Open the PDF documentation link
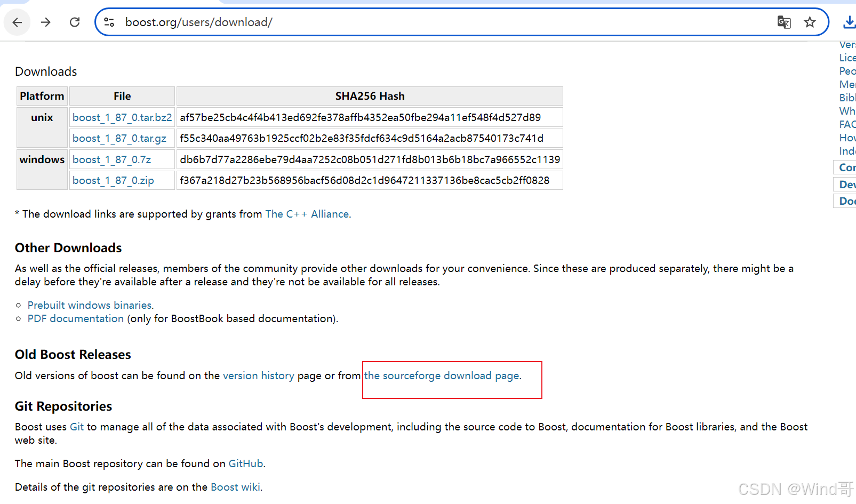Screen dimensions: 856x504 75,318
